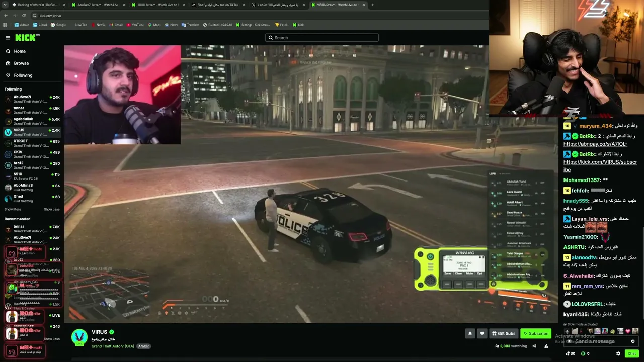
Task: Switch to AbuSwe7l Stream browser tab
Action: pos(98,5)
